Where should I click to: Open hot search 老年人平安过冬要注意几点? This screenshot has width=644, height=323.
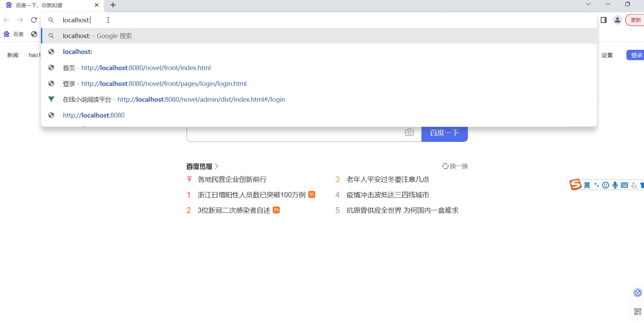point(388,179)
